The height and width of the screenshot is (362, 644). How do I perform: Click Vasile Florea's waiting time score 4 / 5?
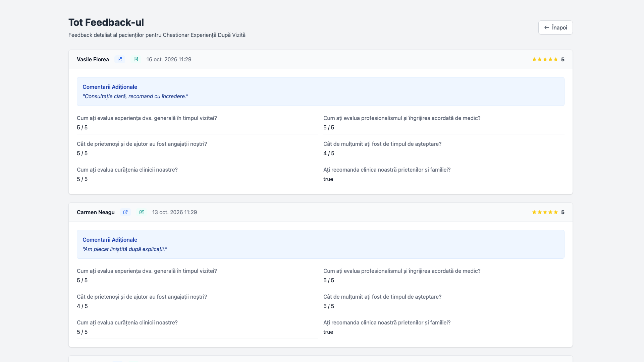[x=329, y=153]
